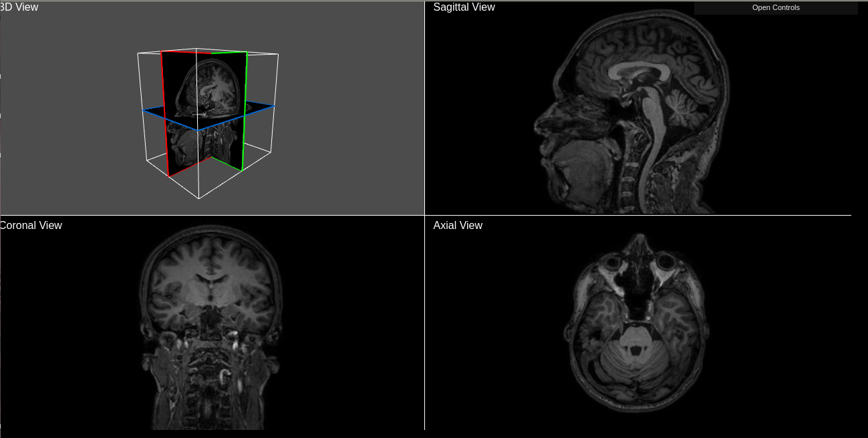Click the 3D View panel label
Image resolution: width=868 pixels, height=438 pixels.
coord(20,7)
